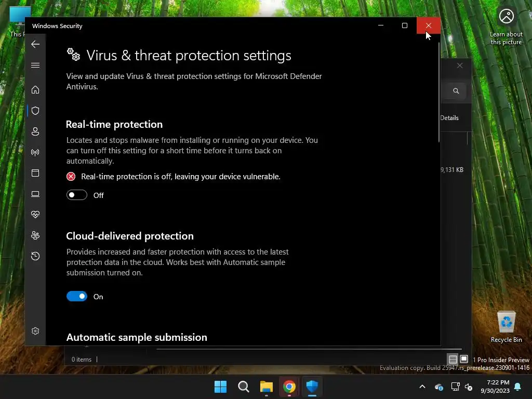Open App & browser control icon
Image resolution: width=532 pixels, height=399 pixels.
point(35,173)
